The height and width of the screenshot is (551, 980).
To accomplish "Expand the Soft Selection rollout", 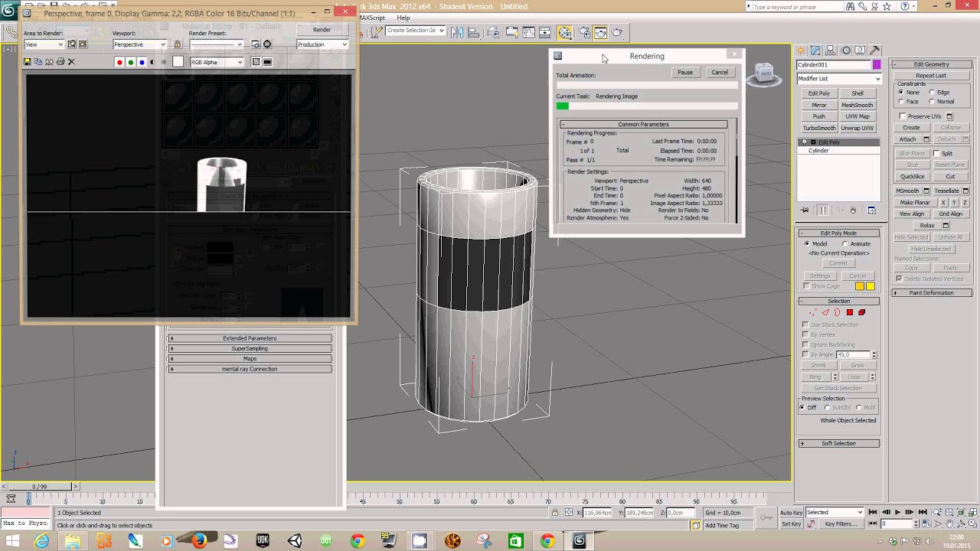I will pyautogui.click(x=838, y=443).
